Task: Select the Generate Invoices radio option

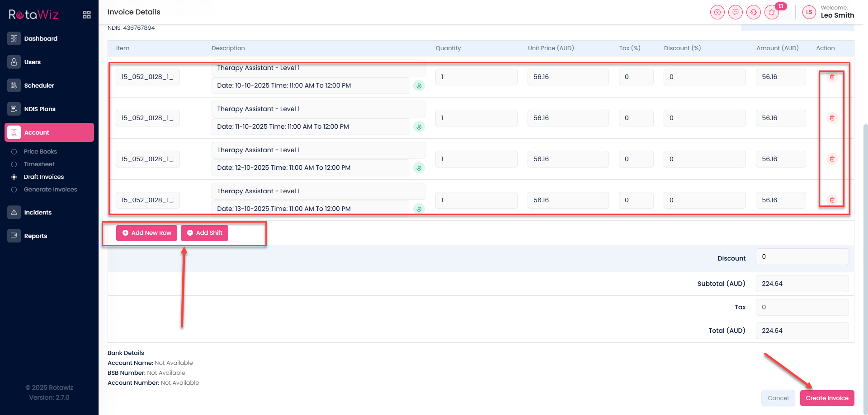Action: coord(14,190)
